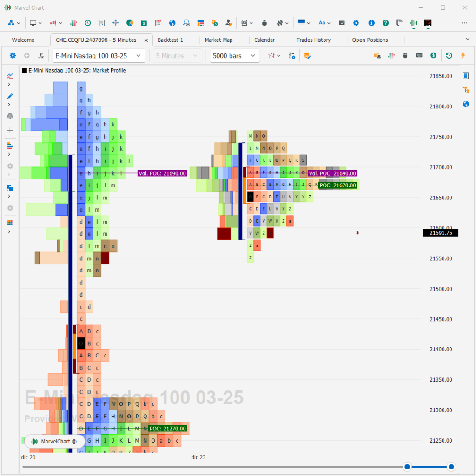Open the E-Mini Nasdaq 100 03-25 symbol dropdown
This screenshot has height=476, width=476.
(x=99, y=56)
